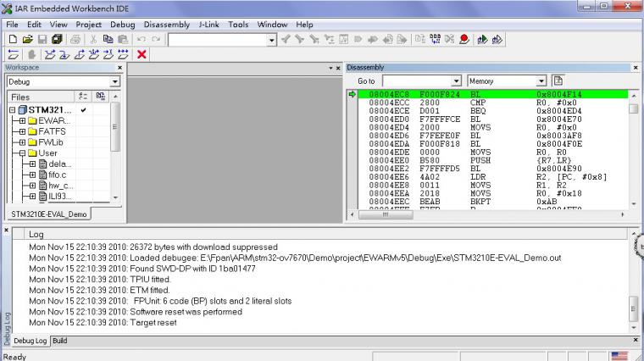Click the New Document icon
The height and width of the screenshot is (361, 644).
coord(13,40)
